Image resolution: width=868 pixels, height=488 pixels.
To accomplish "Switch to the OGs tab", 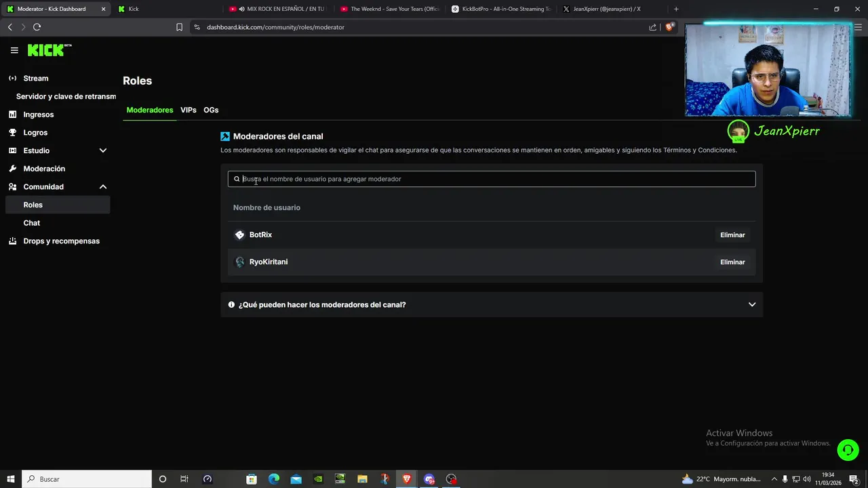I will [211, 110].
